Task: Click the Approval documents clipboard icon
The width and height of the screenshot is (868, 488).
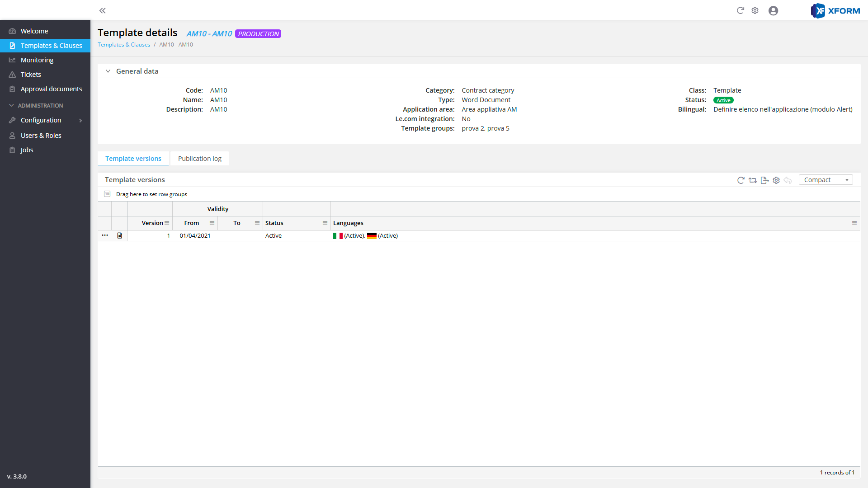Action: pos(12,89)
